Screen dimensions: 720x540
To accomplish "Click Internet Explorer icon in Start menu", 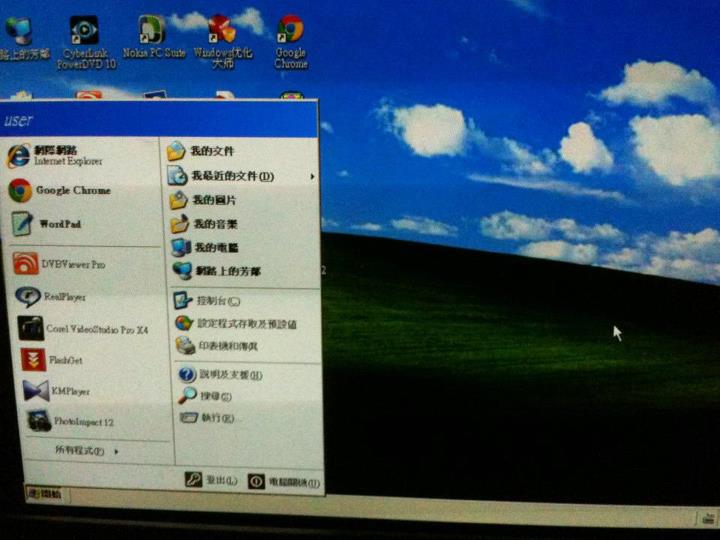I will pos(19,156).
